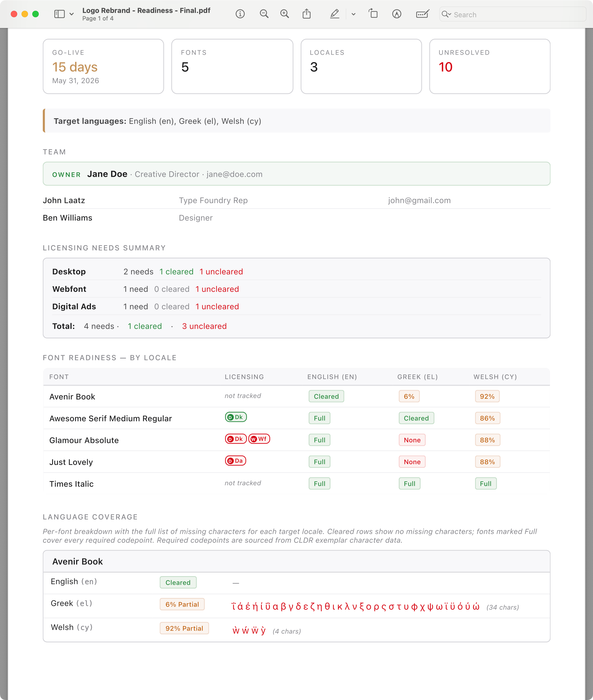Select the Fonts count 5
The width and height of the screenshot is (593, 700).
pos(185,67)
